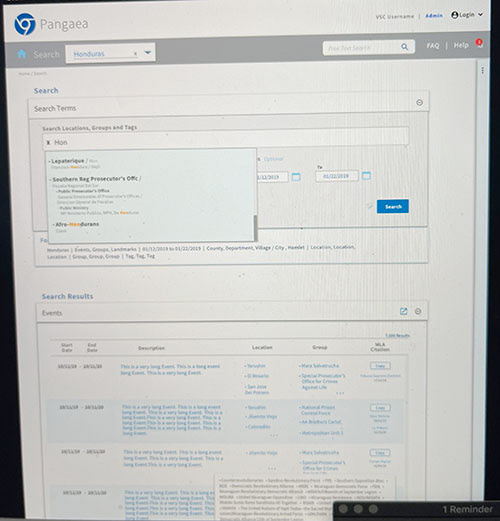
Task: Open Events results in external window icon
Action: pos(403,311)
